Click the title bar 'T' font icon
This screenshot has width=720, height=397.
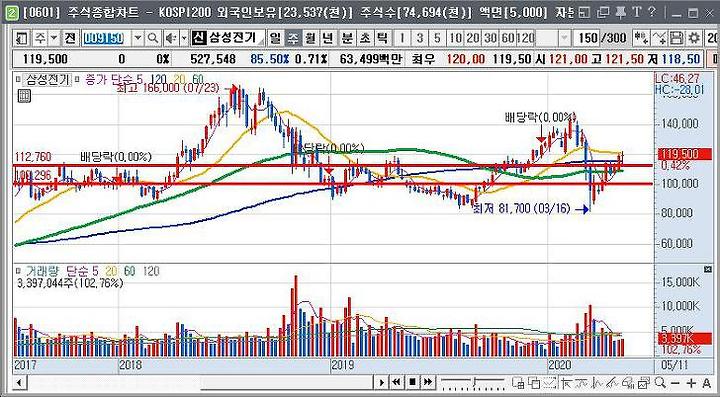click(636, 12)
